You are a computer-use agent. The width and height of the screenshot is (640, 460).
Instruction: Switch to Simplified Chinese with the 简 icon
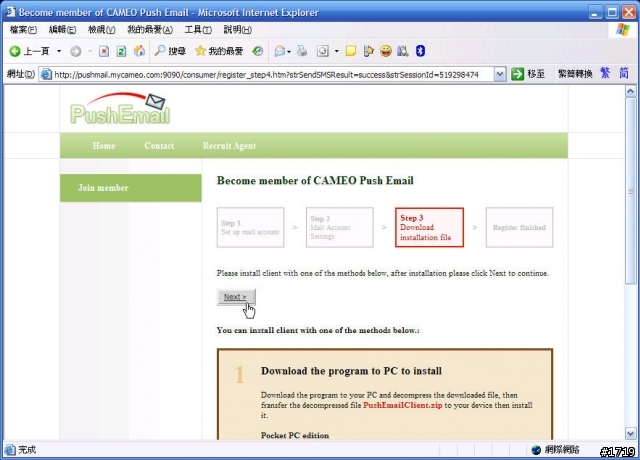coord(624,73)
